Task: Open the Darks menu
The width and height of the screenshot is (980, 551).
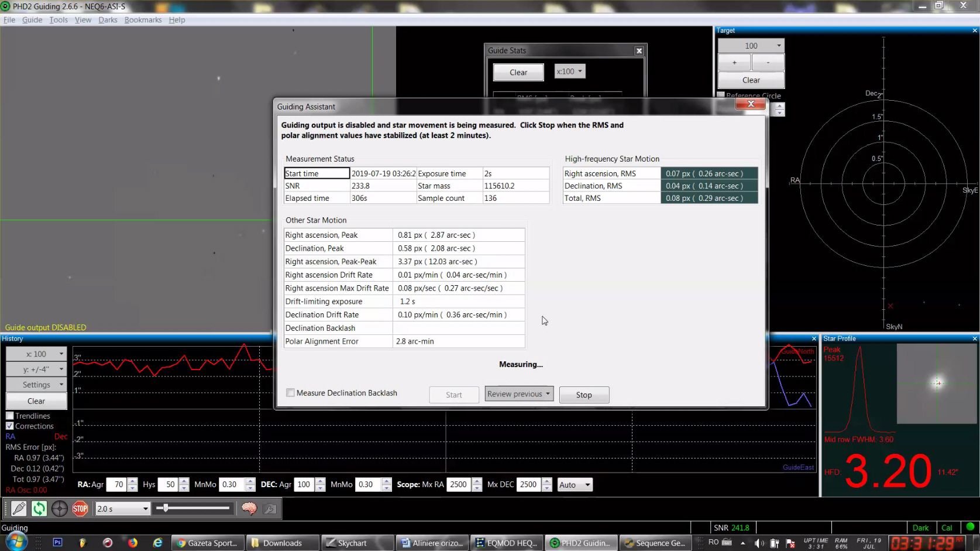Action: coord(108,20)
